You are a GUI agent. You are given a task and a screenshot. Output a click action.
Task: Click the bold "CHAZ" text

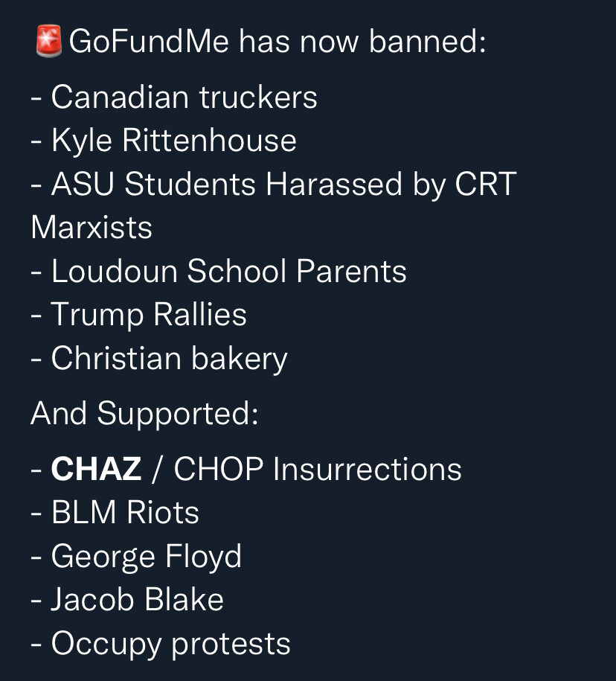coord(96,470)
